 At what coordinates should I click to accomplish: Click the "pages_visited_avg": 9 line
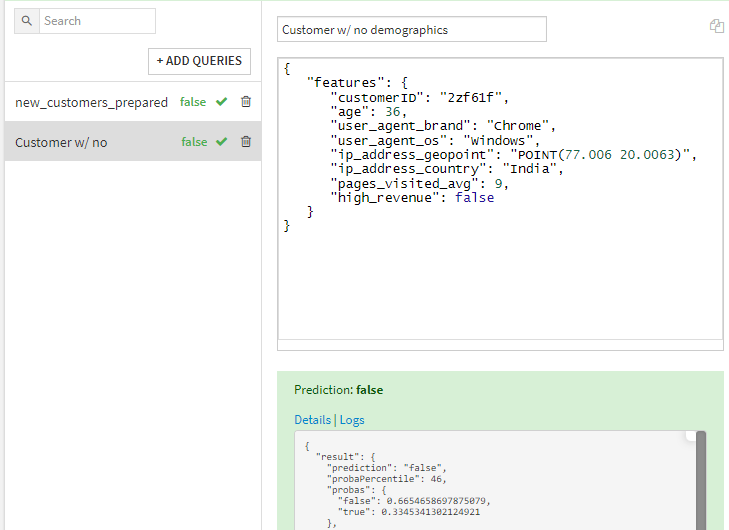[x=419, y=184]
